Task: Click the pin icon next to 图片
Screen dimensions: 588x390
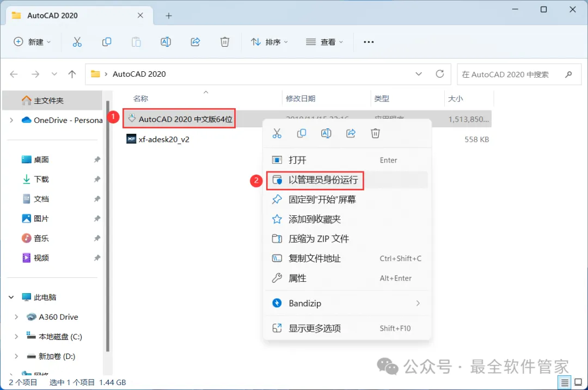Action: (97, 219)
